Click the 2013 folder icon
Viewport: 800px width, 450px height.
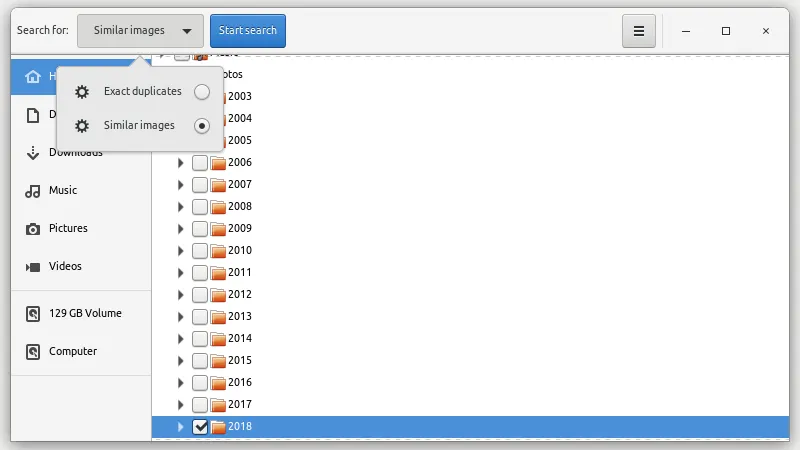(218, 317)
